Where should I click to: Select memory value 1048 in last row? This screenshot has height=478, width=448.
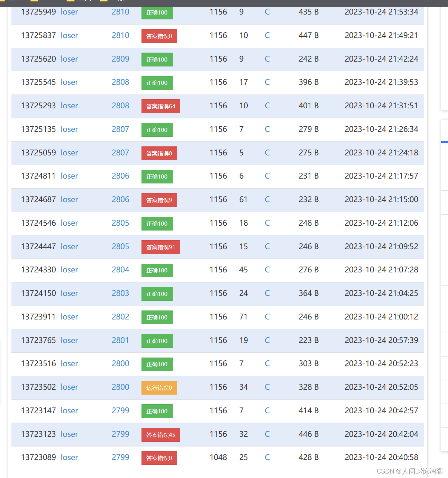(x=218, y=457)
